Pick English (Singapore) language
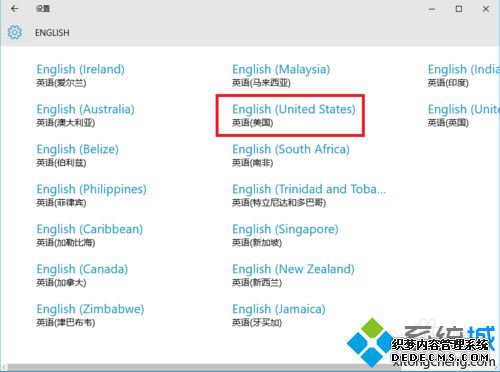The width and height of the screenshot is (500, 372). (285, 236)
